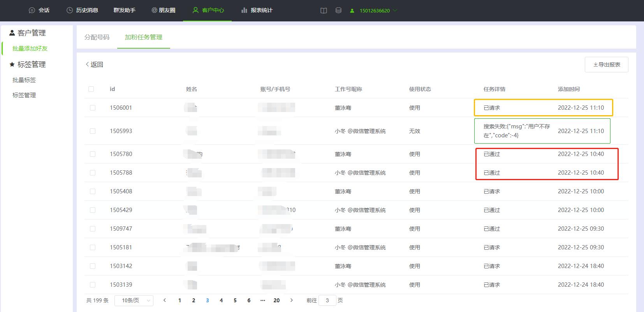Open the 会话 conversations tab

[39, 11]
